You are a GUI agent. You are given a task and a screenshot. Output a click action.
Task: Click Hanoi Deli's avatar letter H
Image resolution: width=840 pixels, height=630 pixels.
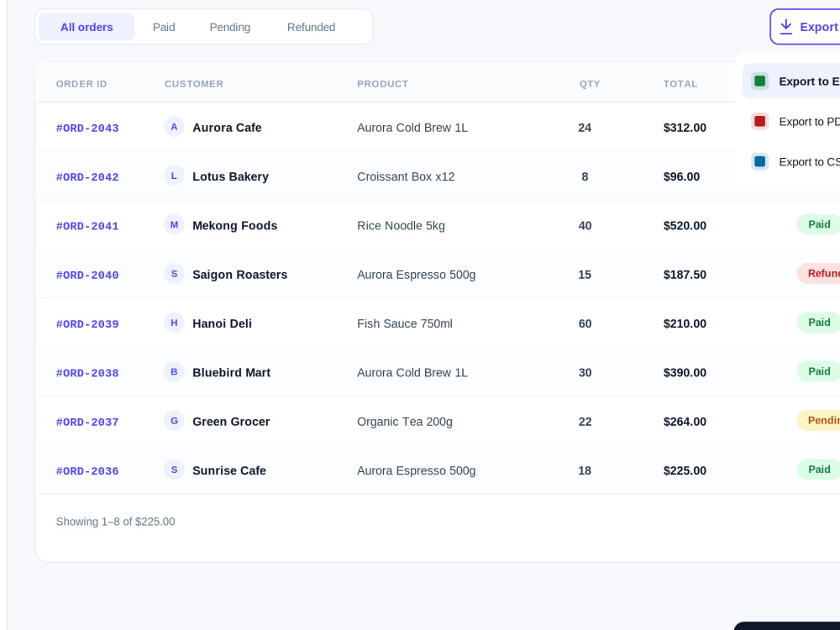click(x=174, y=323)
